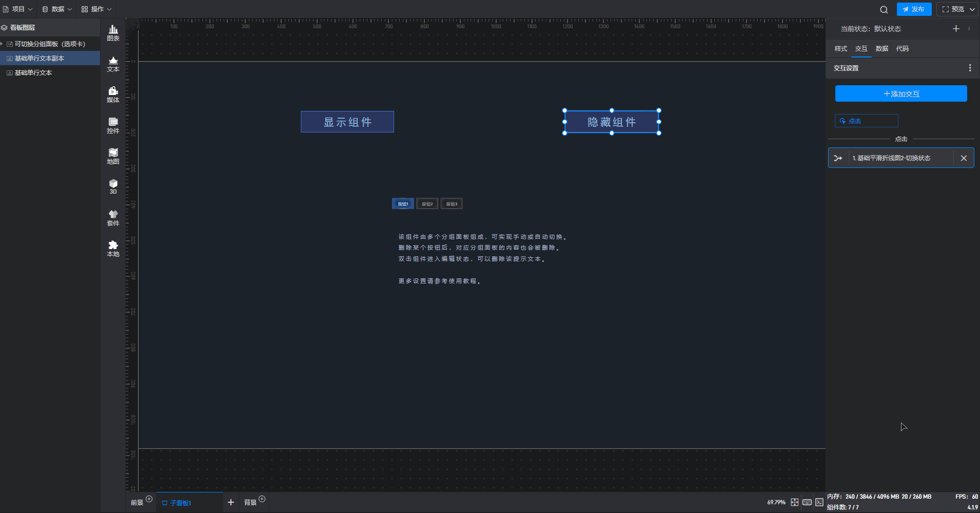Click the search magnifier icon
The width and height of the screenshot is (980, 513).
[x=884, y=9]
